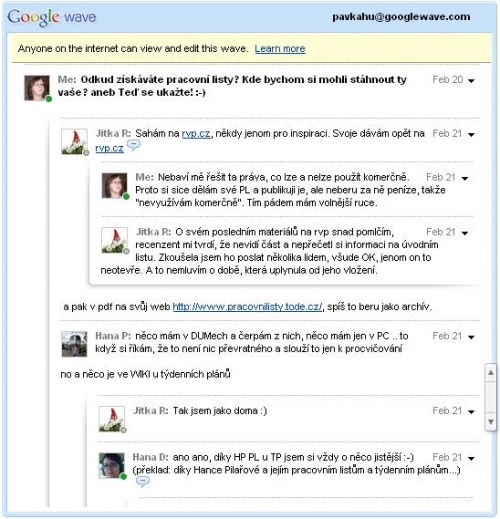Click the reply bubble icon after rvp.cz
The width and height of the screenshot is (500, 519).
(134, 146)
